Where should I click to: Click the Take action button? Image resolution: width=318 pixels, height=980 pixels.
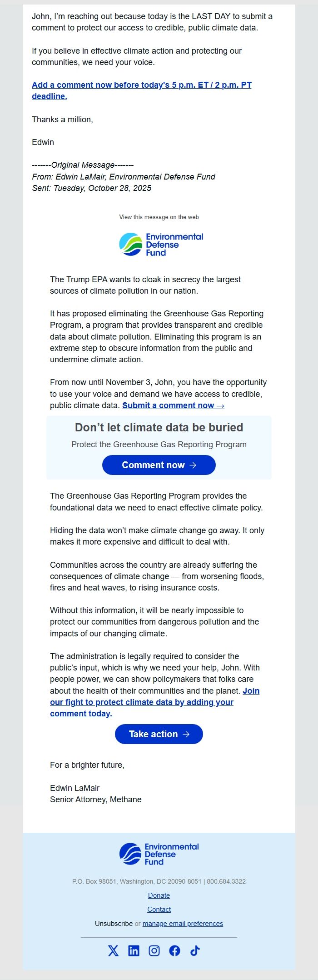[159, 734]
